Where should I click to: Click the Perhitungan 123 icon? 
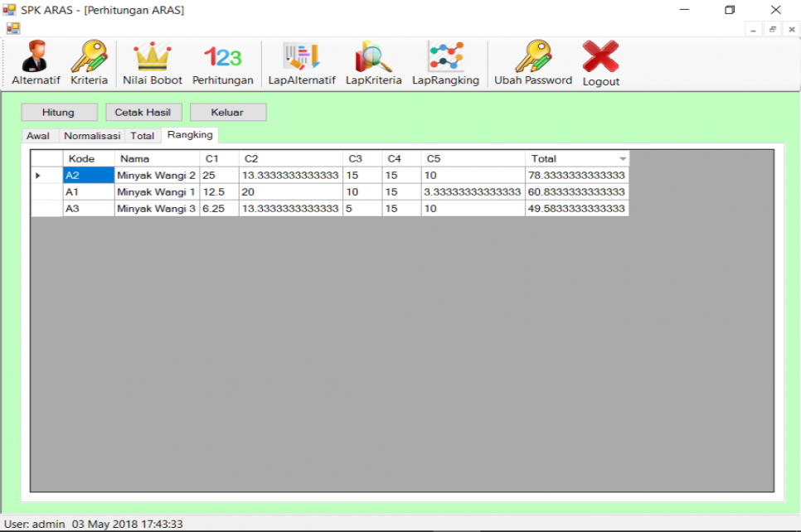pos(222,62)
